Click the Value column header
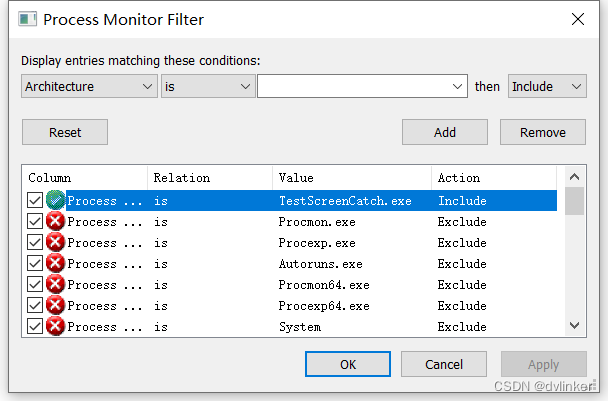 click(x=351, y=178)
